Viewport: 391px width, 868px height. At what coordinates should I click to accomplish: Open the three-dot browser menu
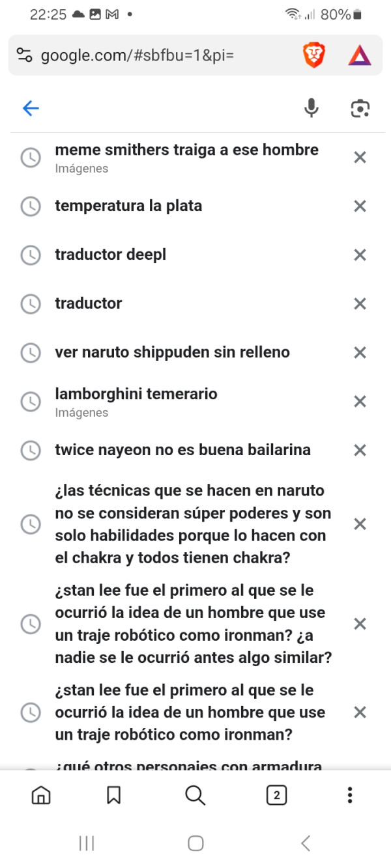(350, 795)
